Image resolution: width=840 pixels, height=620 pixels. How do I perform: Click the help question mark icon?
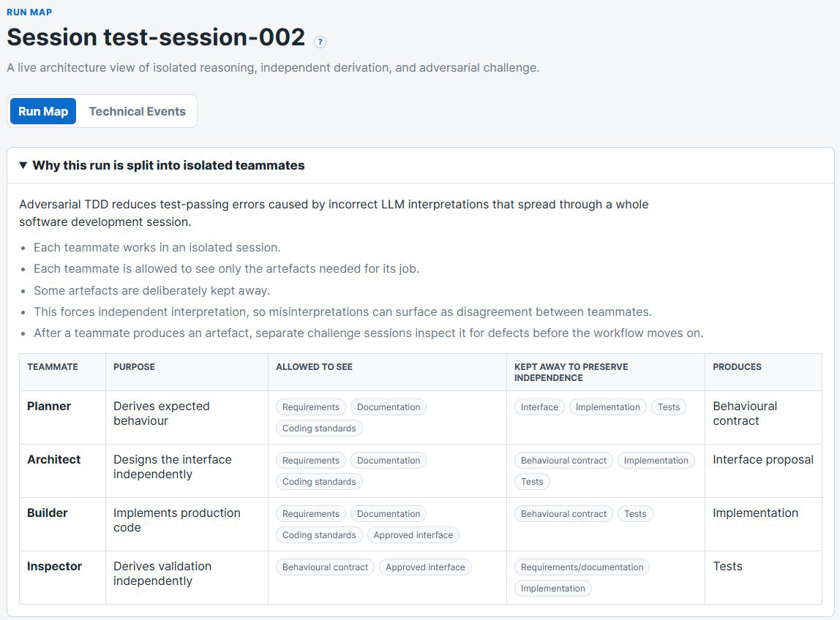[x=320, y=42]
